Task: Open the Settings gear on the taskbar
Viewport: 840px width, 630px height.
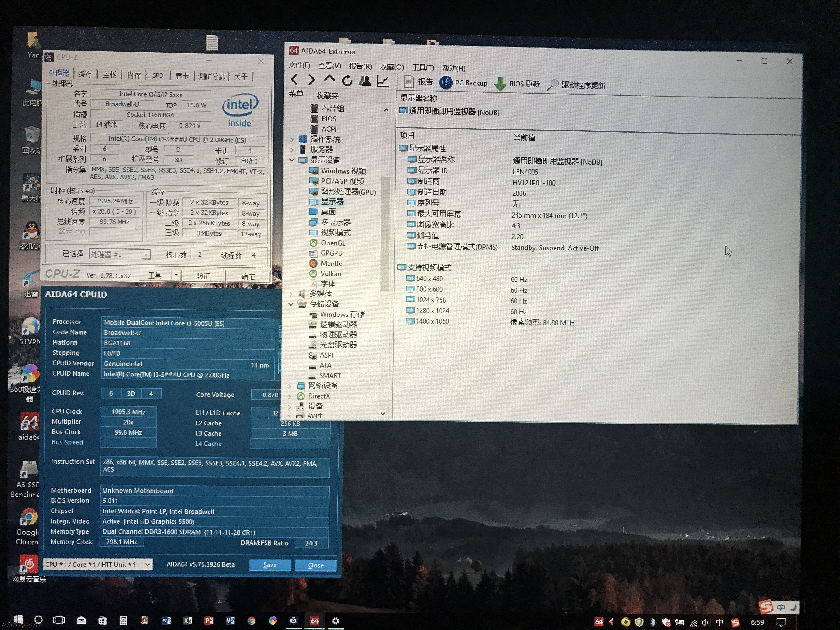Action: tap(336, 621)
